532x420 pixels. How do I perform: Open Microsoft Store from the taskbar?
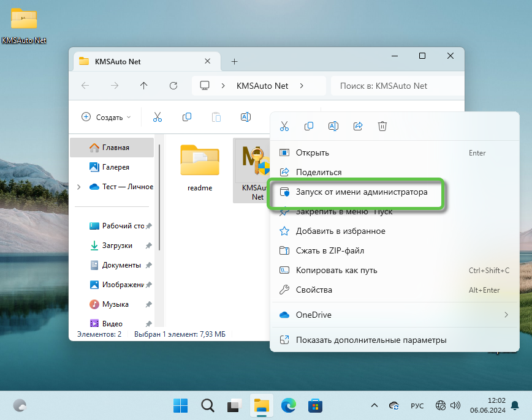coord(315,405)
